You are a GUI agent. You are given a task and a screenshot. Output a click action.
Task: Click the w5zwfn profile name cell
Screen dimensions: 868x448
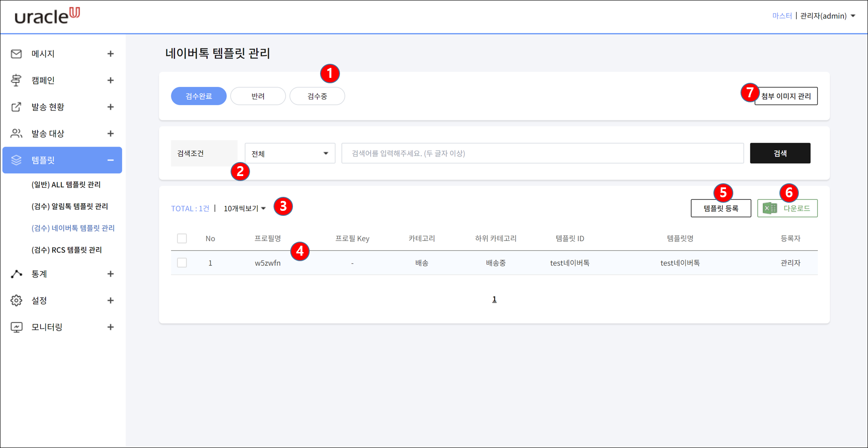click(268, 263)
